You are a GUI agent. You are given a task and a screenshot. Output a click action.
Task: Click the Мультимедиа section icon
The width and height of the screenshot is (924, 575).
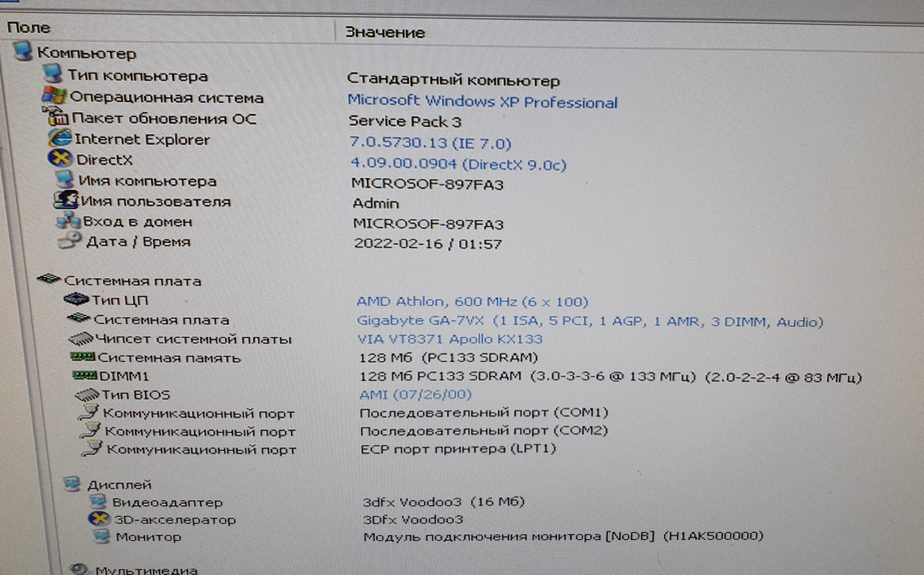[x=79, y=569]
